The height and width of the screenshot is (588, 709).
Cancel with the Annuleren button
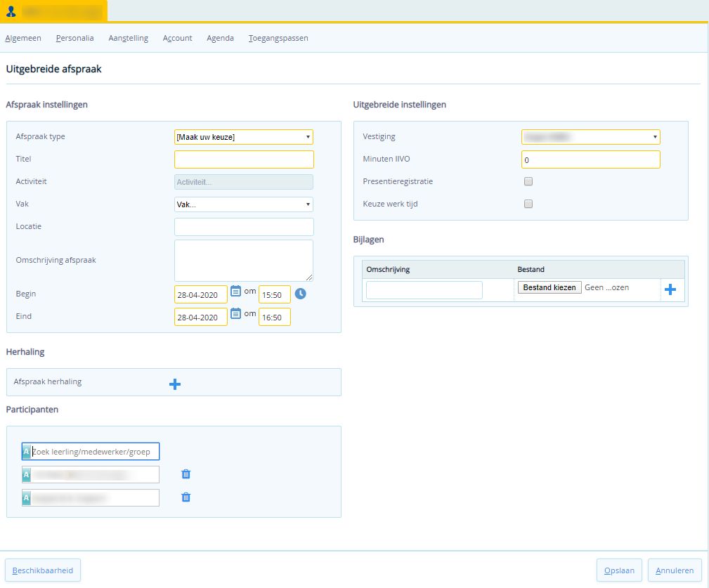click(x=675, y=570)
